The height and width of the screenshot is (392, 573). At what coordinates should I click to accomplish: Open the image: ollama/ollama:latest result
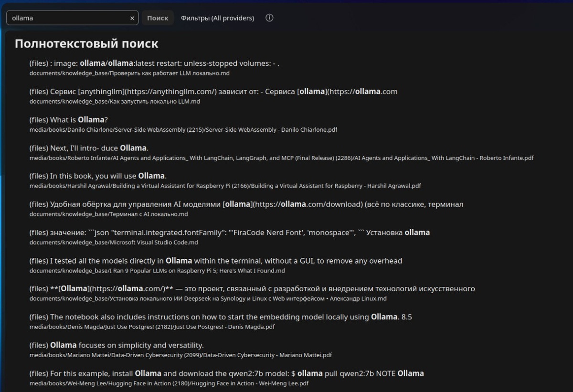click(154, 63)
